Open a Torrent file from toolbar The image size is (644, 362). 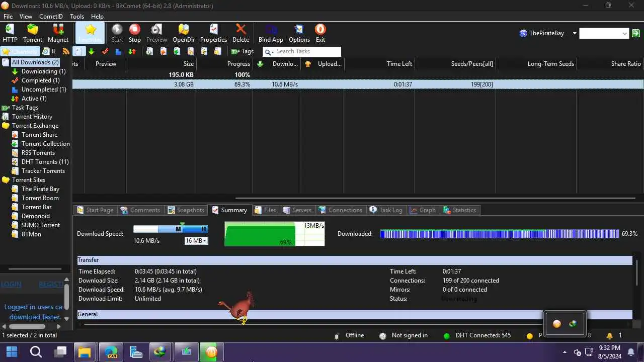33,33
